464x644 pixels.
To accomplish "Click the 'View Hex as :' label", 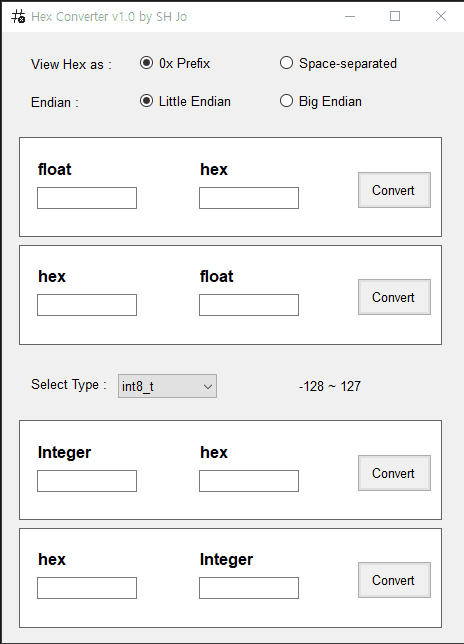I will click(71, 64).
